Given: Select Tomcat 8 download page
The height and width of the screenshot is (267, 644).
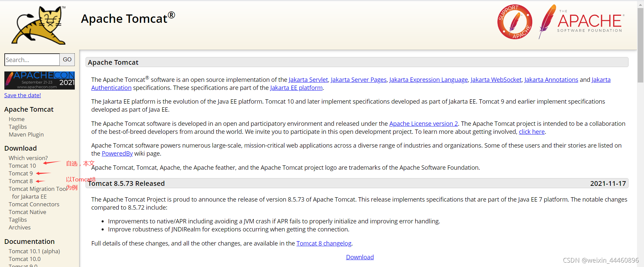Looking at the screenshot, I should 21,181.
